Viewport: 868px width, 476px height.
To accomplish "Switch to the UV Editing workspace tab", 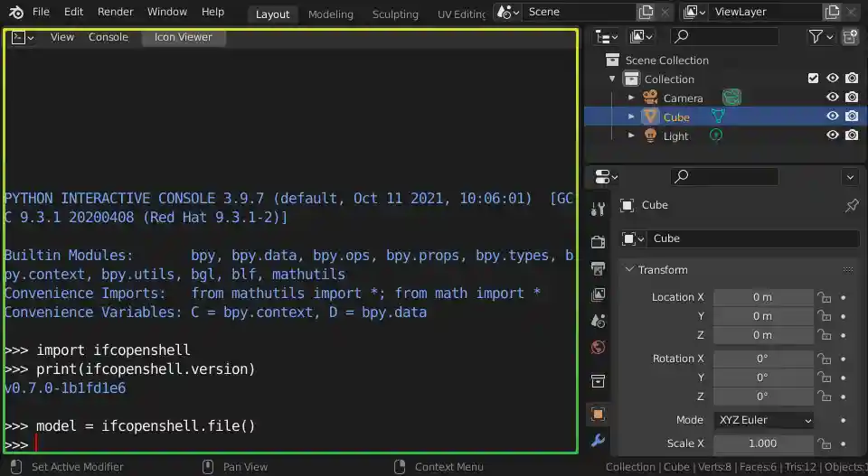I will point(461,14).
